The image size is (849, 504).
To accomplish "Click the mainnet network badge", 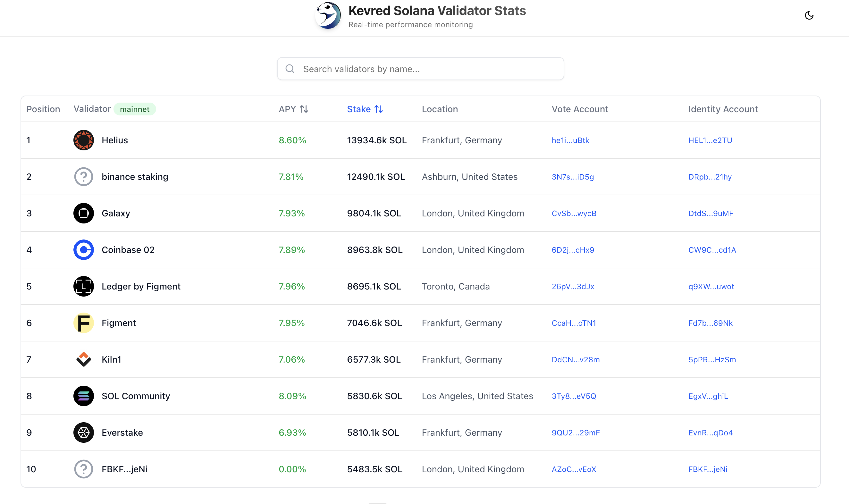I will [134, 109].
